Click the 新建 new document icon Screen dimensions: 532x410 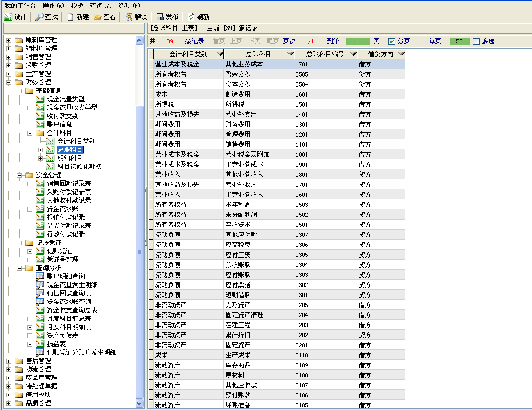click(71, 16)
